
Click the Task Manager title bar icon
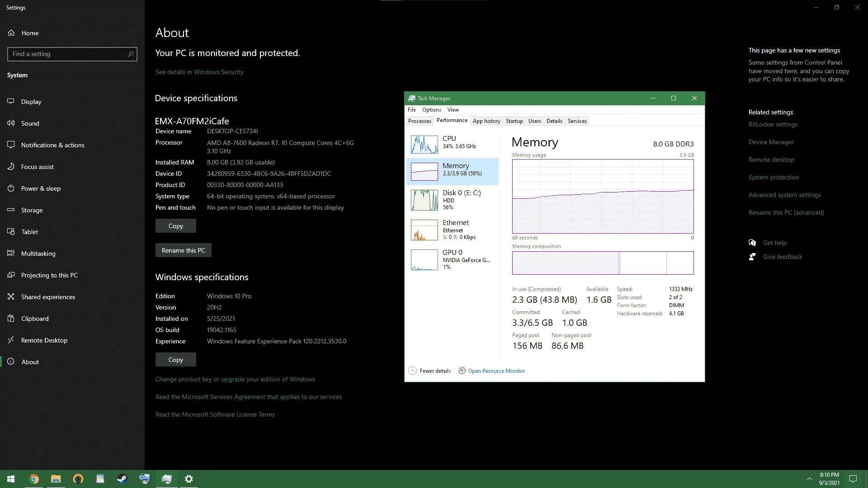412,99
